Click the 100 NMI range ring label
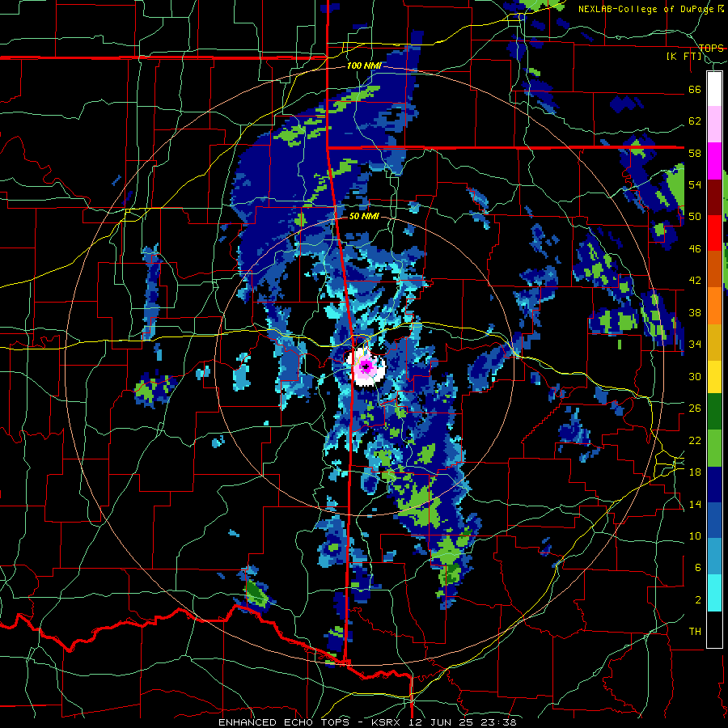The width and height of the screenshot is (728, 728). [364, 66]
